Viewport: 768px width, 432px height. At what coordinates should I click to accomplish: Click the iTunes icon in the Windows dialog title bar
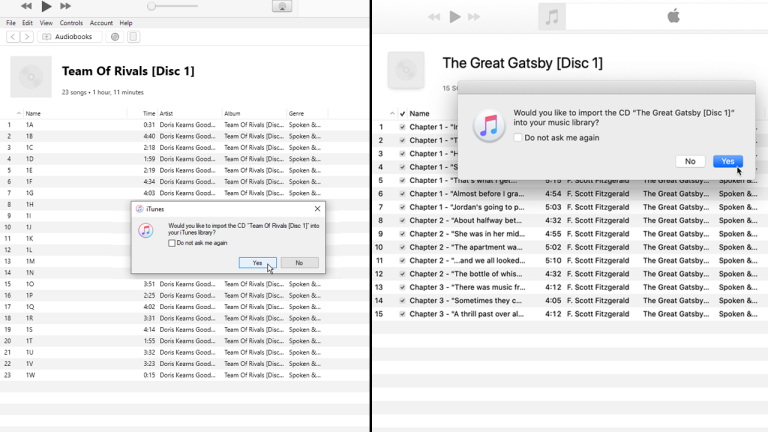coord(140,209)
